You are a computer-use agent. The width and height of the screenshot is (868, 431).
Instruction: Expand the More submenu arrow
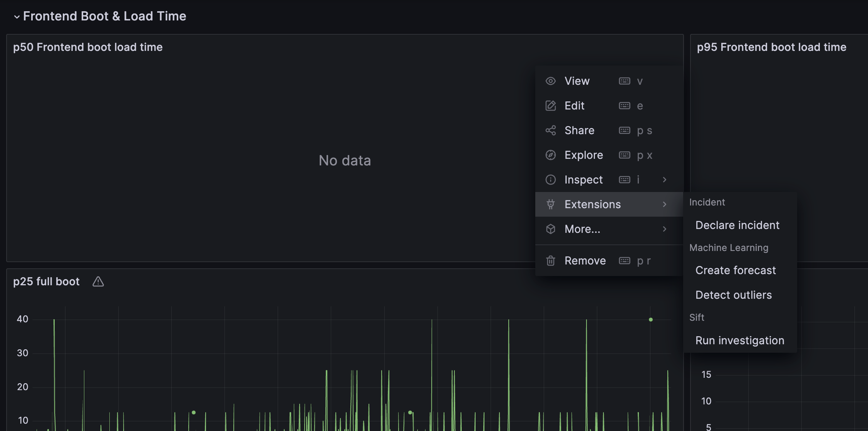(665, 229)
